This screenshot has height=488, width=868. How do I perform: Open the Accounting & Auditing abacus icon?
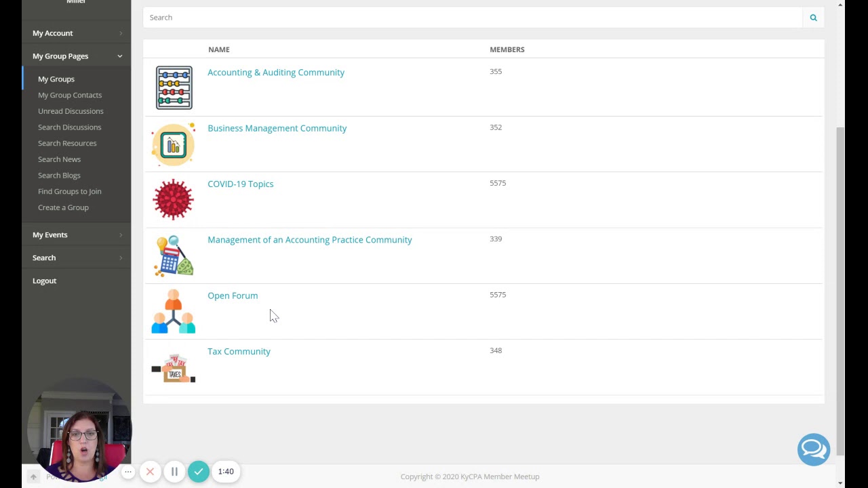174,87
